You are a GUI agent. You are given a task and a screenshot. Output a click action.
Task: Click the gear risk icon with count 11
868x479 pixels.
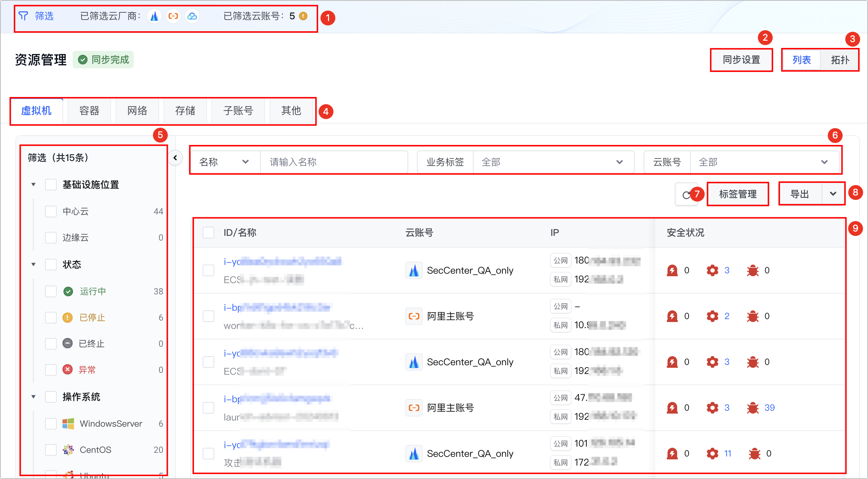(x=713, y=454)
